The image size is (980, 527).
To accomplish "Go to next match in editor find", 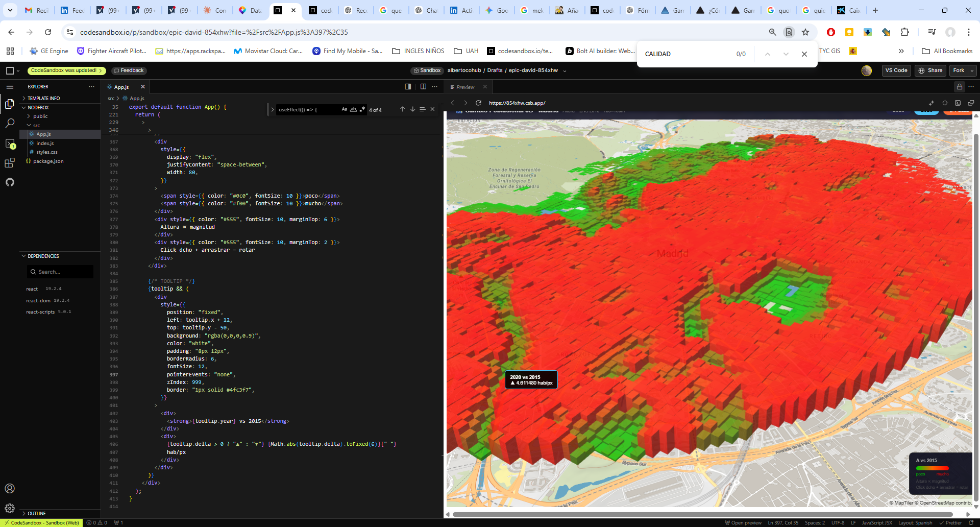I will click(x=412, y=109).
